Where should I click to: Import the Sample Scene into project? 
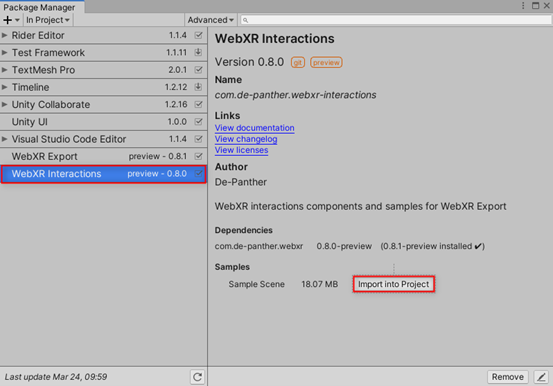pyautogui.click(x=394, y=284)
